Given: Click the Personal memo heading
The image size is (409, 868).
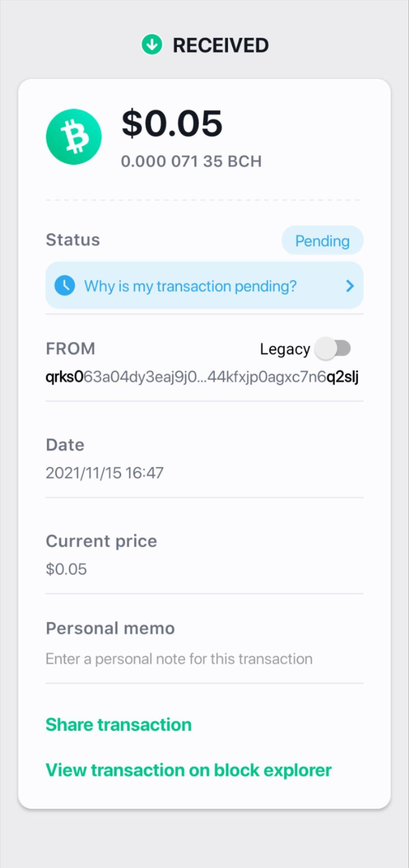Looking at the screenshot, I should click(x=110, y=628).
